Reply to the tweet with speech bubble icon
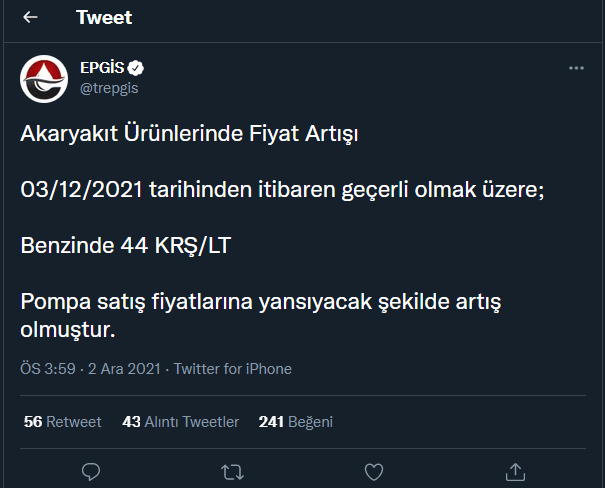 (91, 470)
